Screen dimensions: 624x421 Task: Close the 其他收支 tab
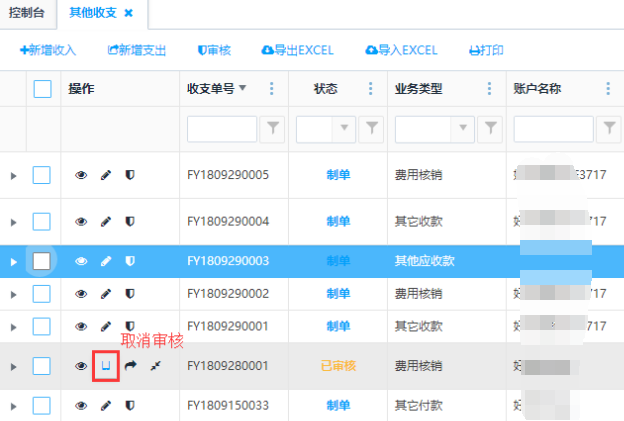pos(128,14)
